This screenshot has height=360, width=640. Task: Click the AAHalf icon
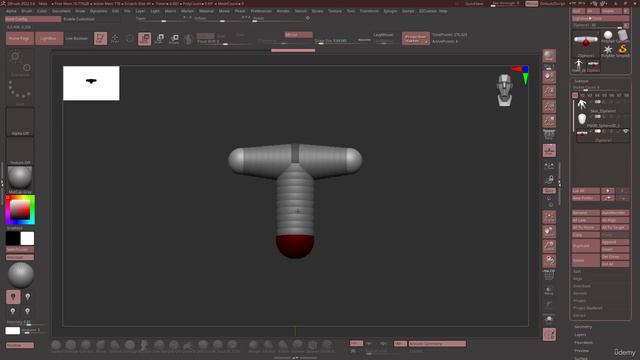[549, 121]
